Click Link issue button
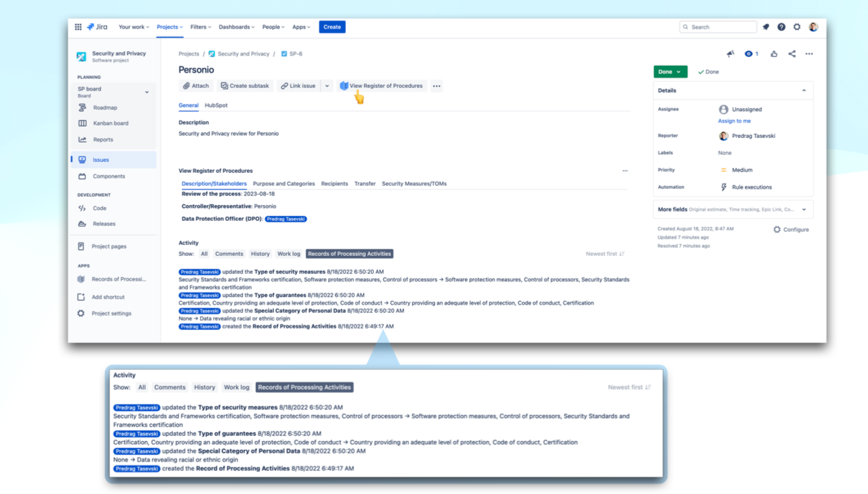The width and height of the screenshot is (868, 494). point(298,86)
